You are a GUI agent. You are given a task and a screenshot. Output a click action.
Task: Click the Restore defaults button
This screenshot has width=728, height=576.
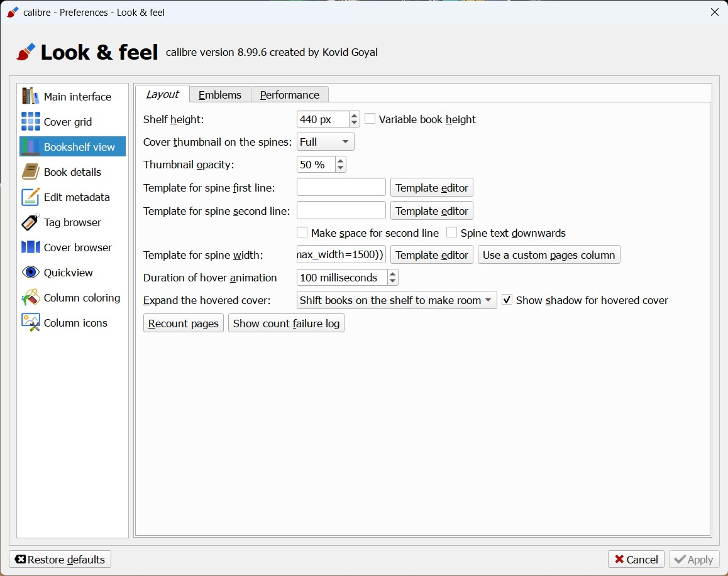(x=60, y=559)
